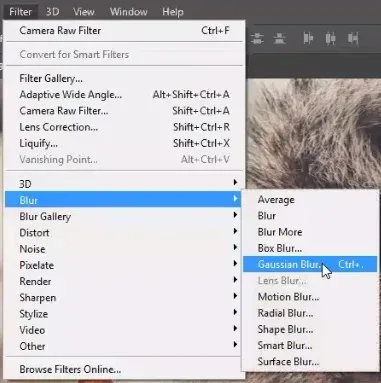The image size is (381, 383).
Task: Open Filter Gallery dialog
Action: tap(125, 78)
